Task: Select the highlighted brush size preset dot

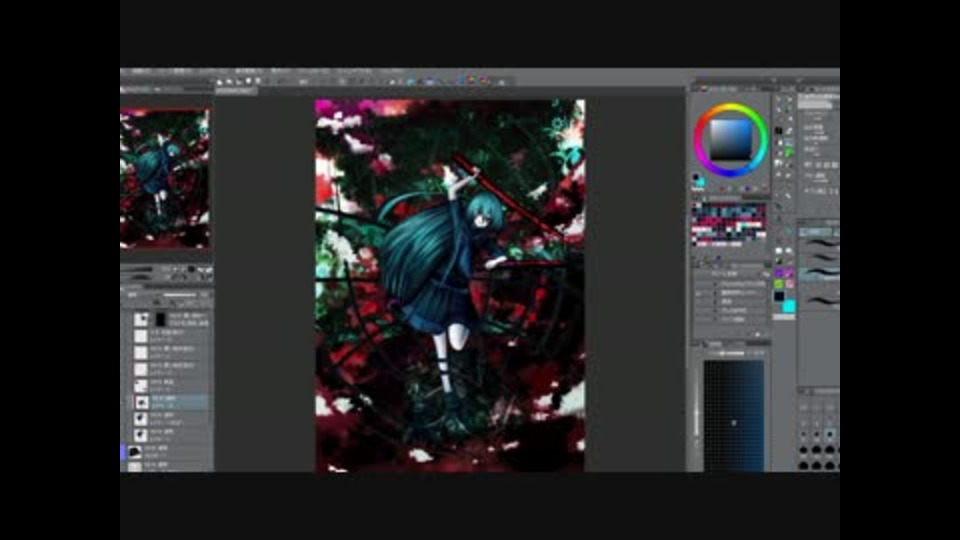Action: tap(830, 434)
